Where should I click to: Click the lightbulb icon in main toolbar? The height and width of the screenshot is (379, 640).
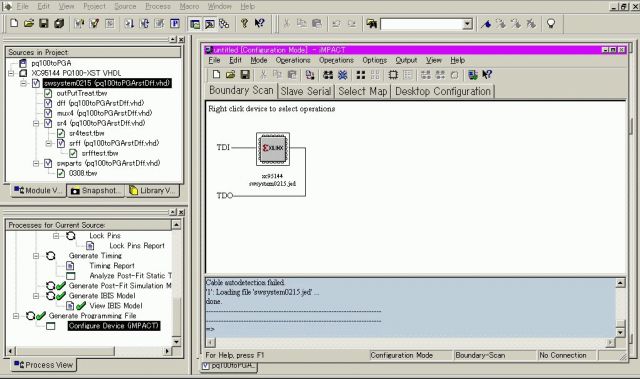(x=551, y=23)
